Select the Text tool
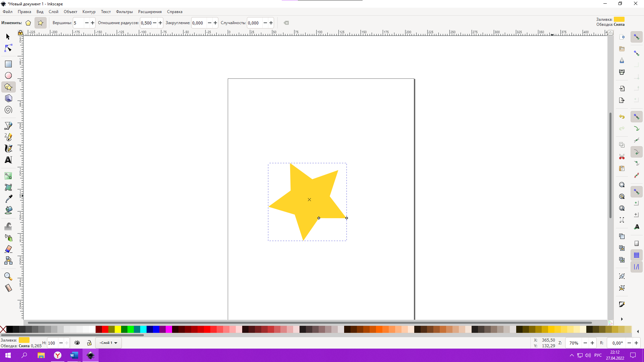The image size is (644, 362). coord(8,160)
